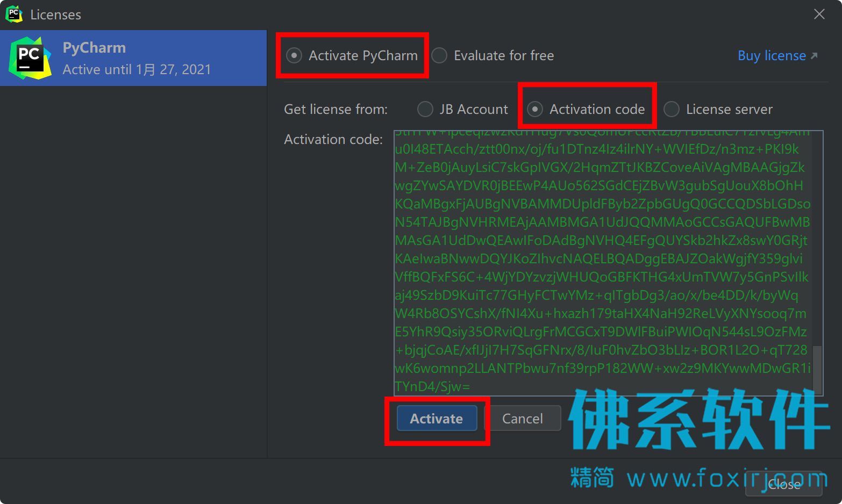Click the Active until 1月 27, 2021 text
The width and height of the screenshot is (842, 504).
point(137,69)
